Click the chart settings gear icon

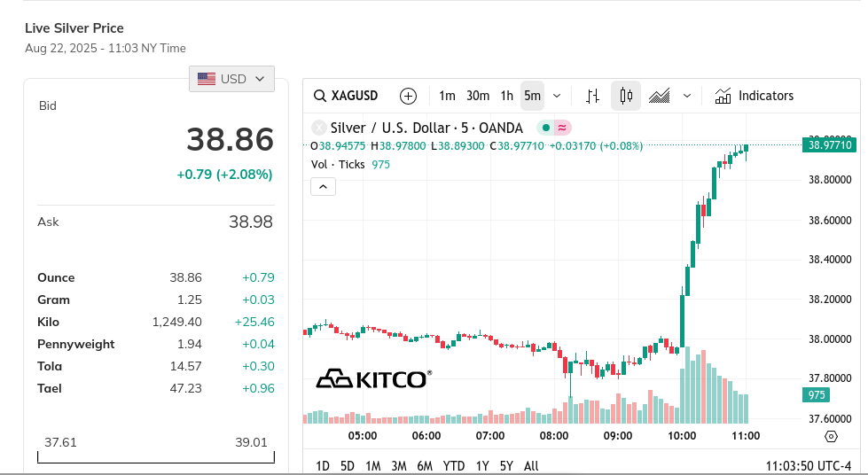(x=831, y=436)
